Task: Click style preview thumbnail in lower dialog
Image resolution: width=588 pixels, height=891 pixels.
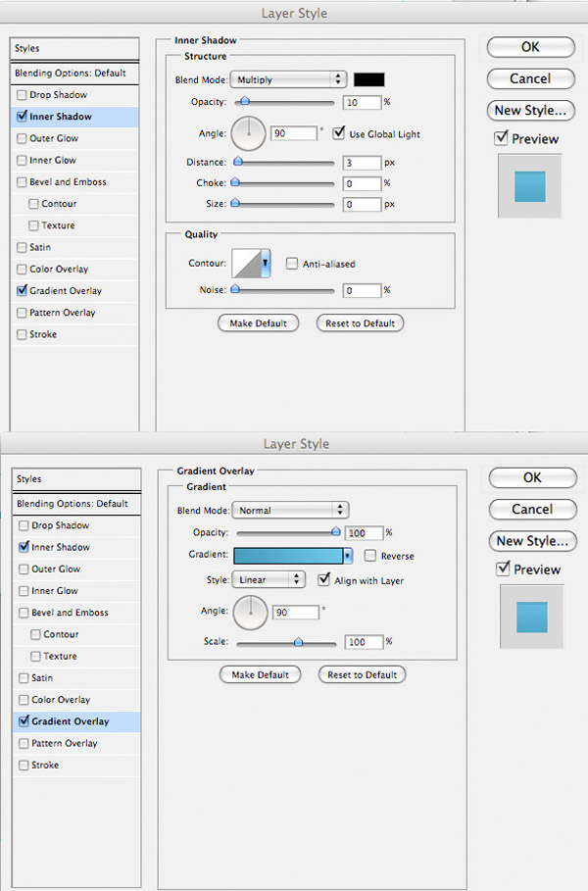Action: (x=532, y=617)
